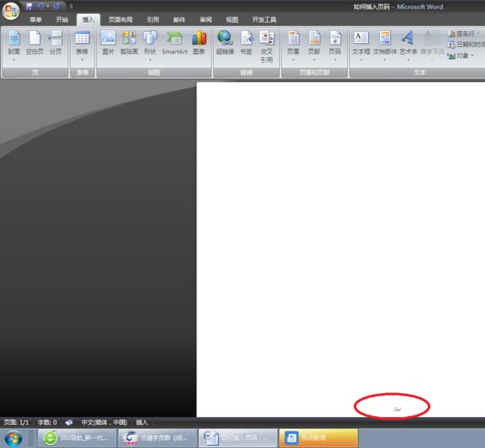Toggle insert/overtype mode (插入) in status bar

point(142,423)
